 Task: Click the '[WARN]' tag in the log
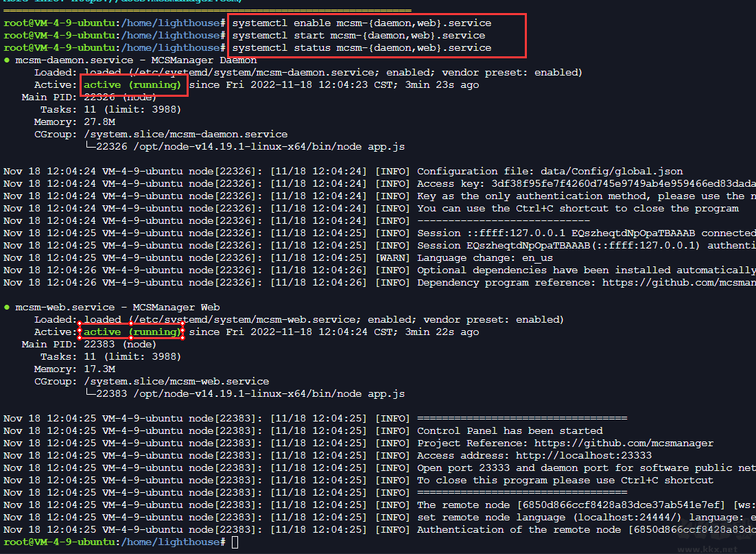392,258
